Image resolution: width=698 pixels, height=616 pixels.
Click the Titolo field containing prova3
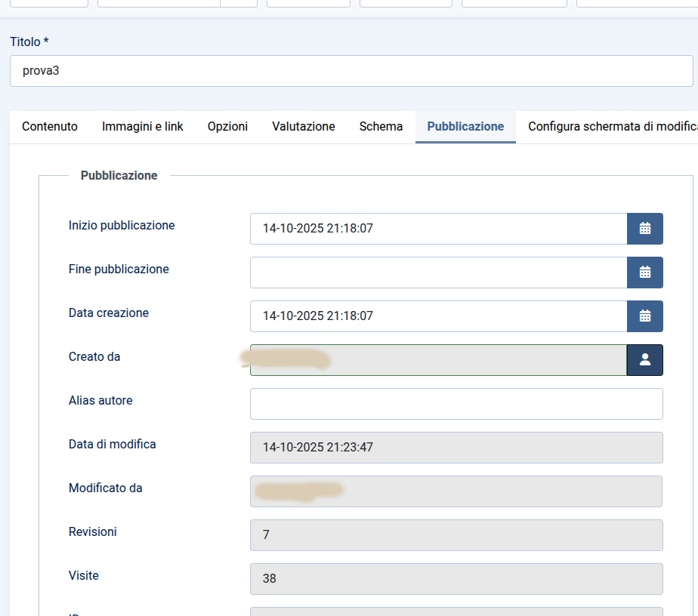click(351, 71)
